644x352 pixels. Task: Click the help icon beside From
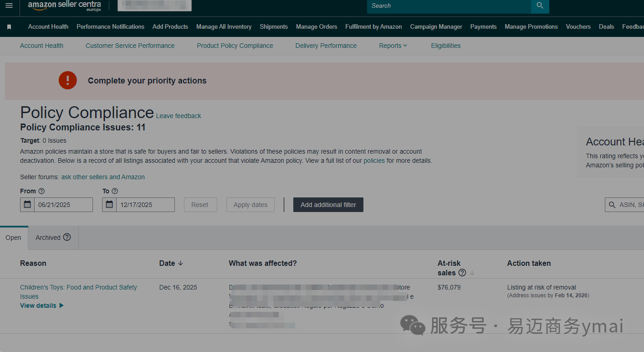(41, 191)
